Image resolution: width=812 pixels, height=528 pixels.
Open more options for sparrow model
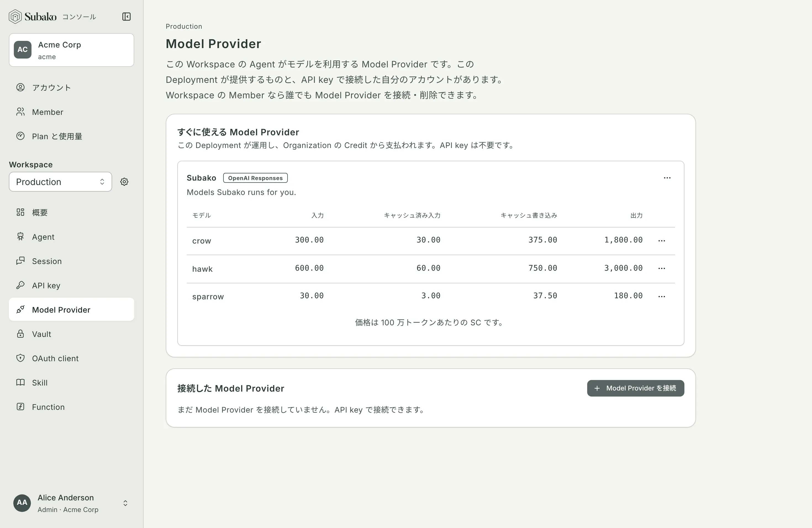coord(661,296)
